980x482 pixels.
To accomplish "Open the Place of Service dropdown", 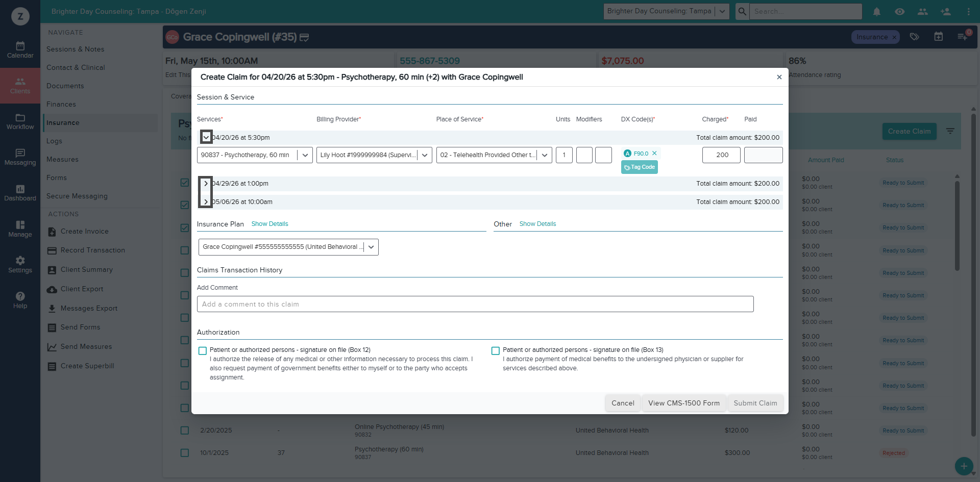I will [x=494, y=155].
